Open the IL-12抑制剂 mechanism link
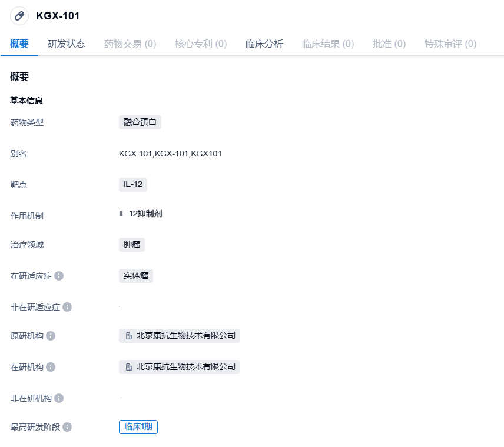Viewport: 504px width, 447px height. [x=140, y=214]
